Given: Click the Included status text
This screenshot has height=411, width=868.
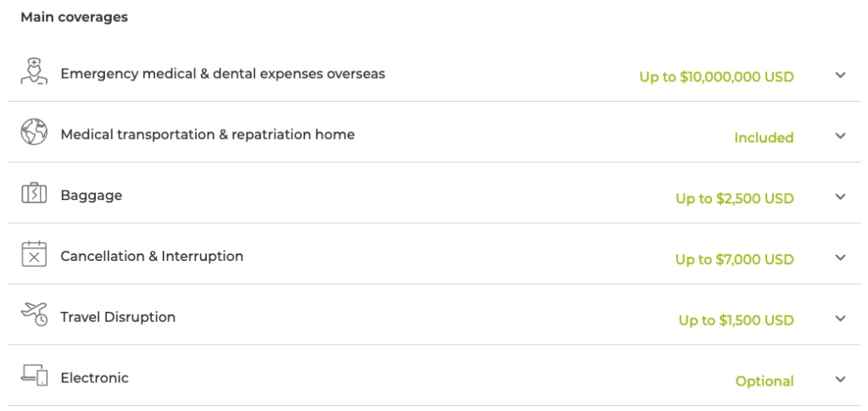Looking at the screenshot, I should (764, 138).
